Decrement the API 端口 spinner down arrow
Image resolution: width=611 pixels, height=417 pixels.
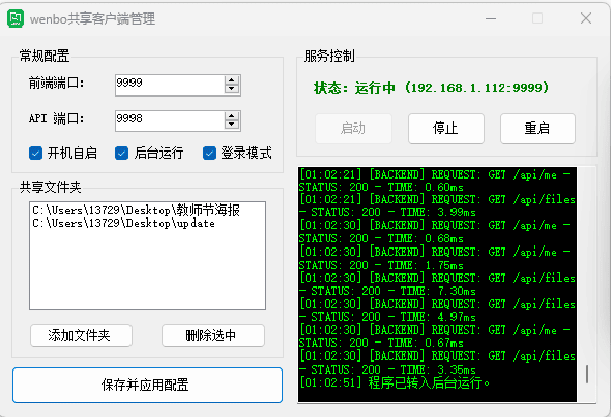click(232, 125)
